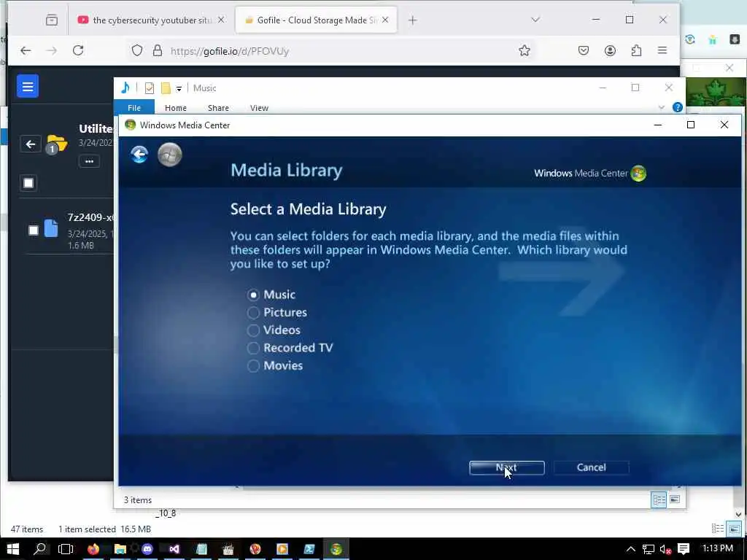The height and width of the screenshot is (560, 747).
Task: Open Firefox from the taskbar
Action: click(x=93, y=549)
